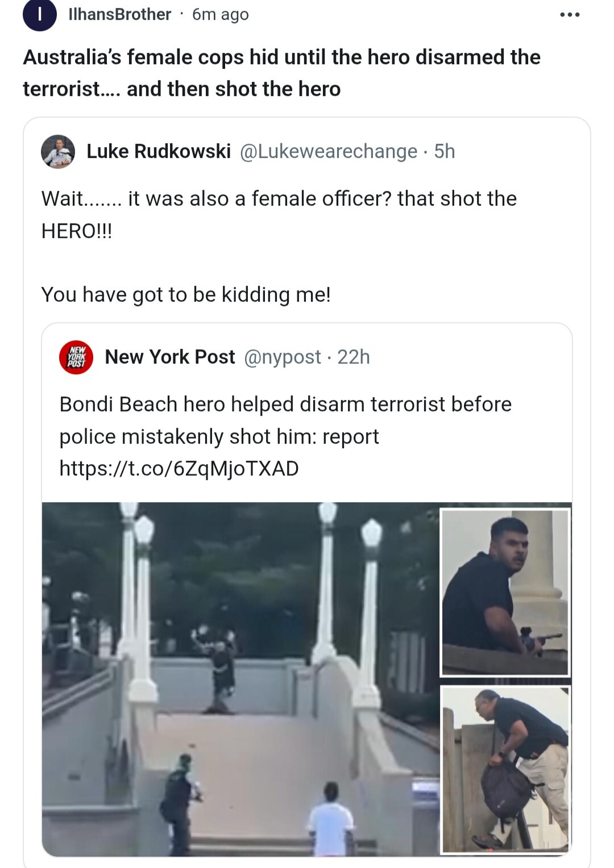Click the New York Post logo avatar
This screenshot has width=614, height=868.
[x=76, y=357]
